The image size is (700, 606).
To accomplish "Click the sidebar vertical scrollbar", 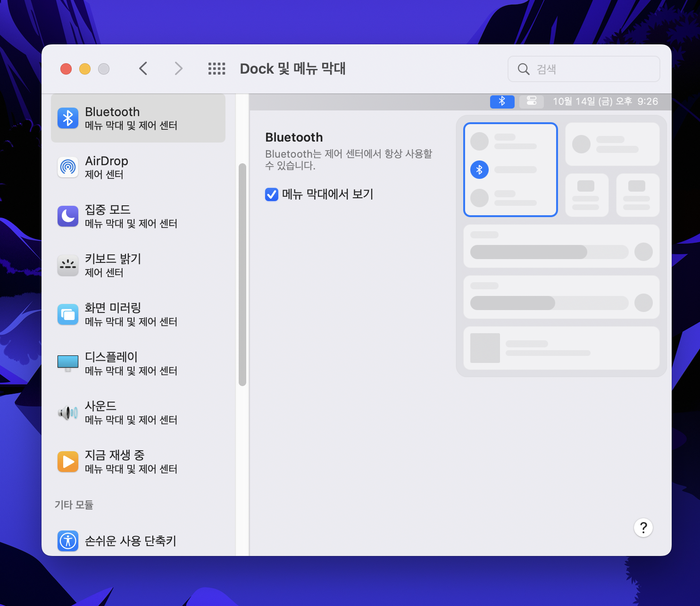I will 242,275.
